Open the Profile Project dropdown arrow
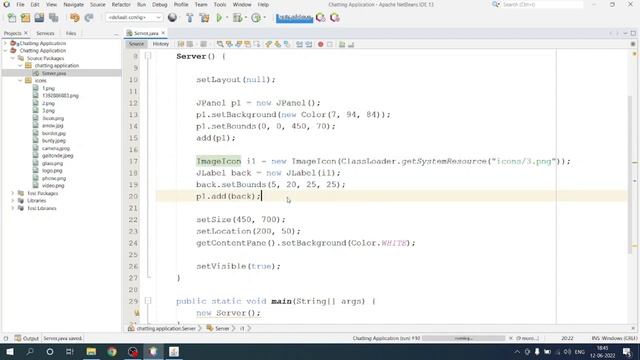 click(x=264, y=18)
